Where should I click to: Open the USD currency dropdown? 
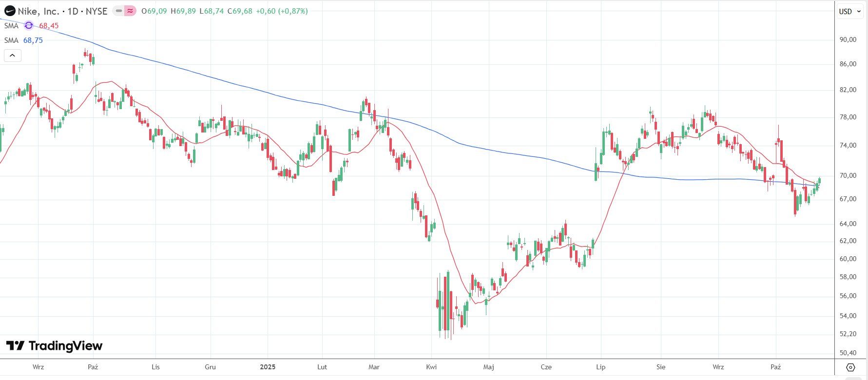[x=849, y=11]
